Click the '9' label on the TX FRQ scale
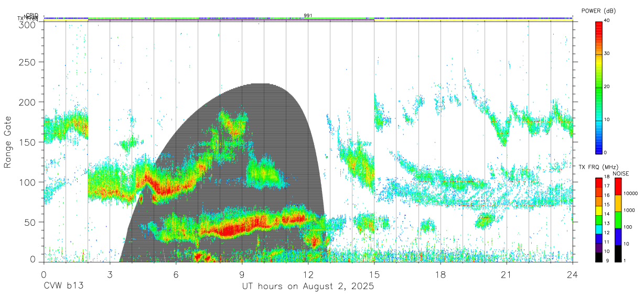 point(606,261)
